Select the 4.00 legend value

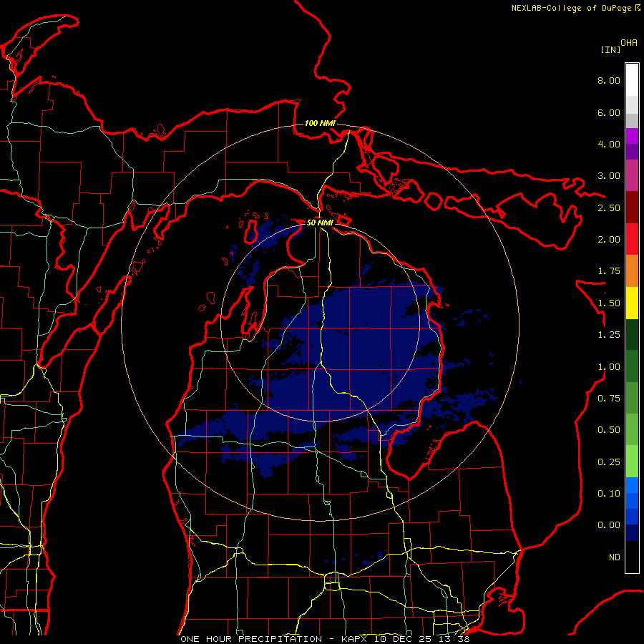[609, 144]
